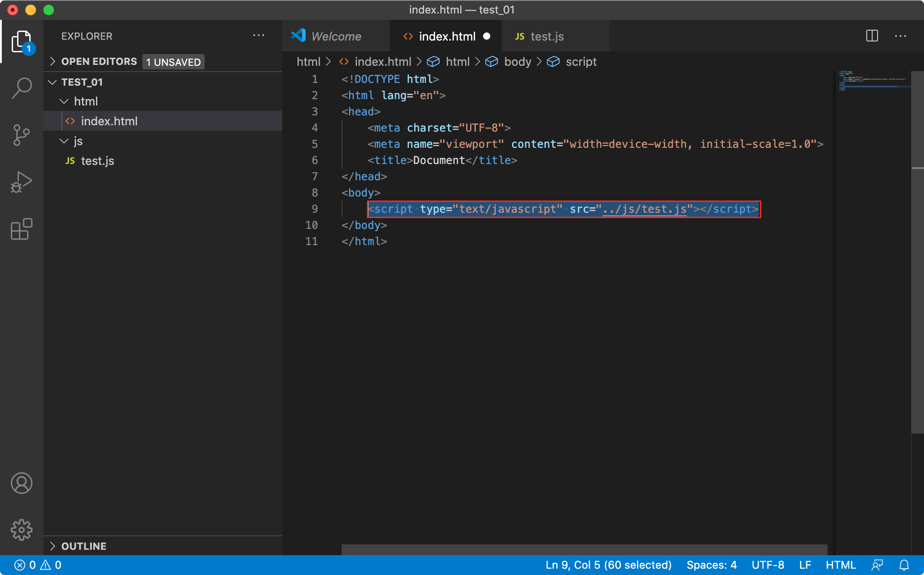Switch to the test.js tab
Viewport: 924px width, 575px height.
(x=547, y=37)
